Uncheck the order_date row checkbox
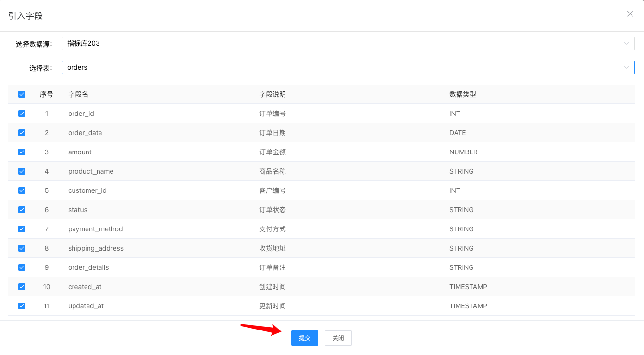This screenshot has height=355, width=644. coord(22,133)
